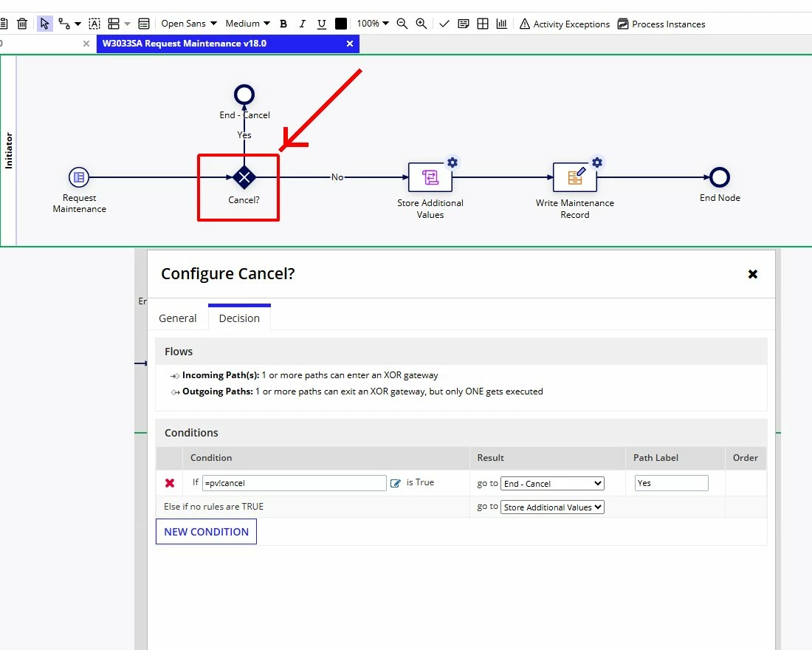Click gear badge on Write Maintenance Record

597,162
